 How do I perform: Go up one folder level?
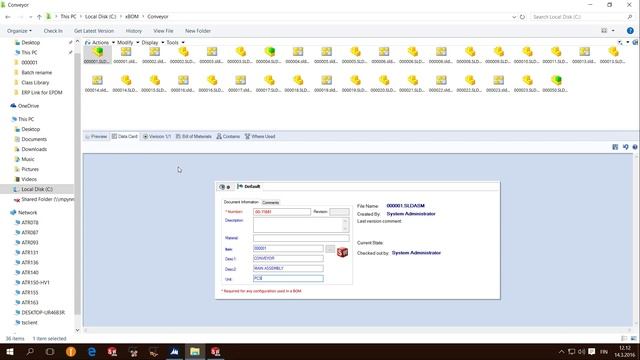(x=39, y=17)
